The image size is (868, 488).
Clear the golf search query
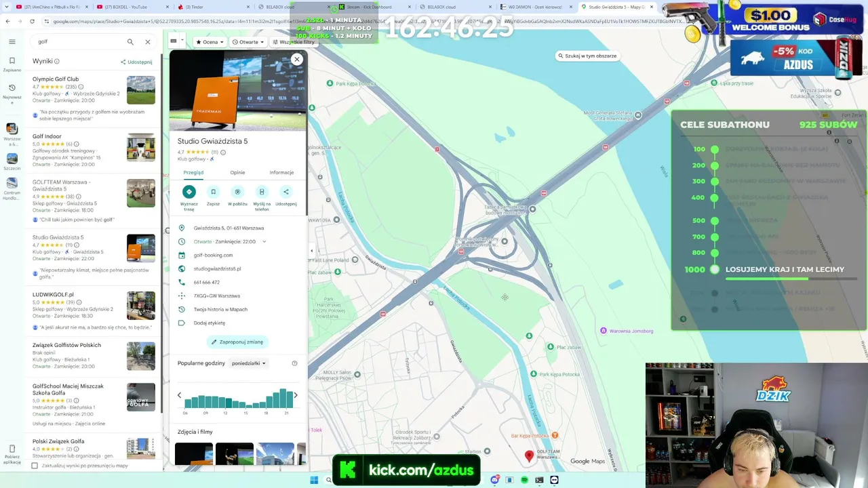tap(147, 42)
